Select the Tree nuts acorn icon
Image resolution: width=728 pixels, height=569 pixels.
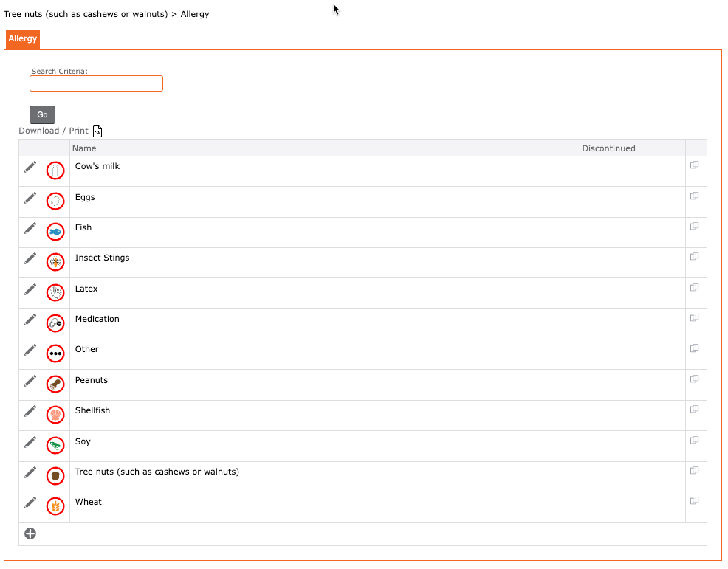coord(55,476)
